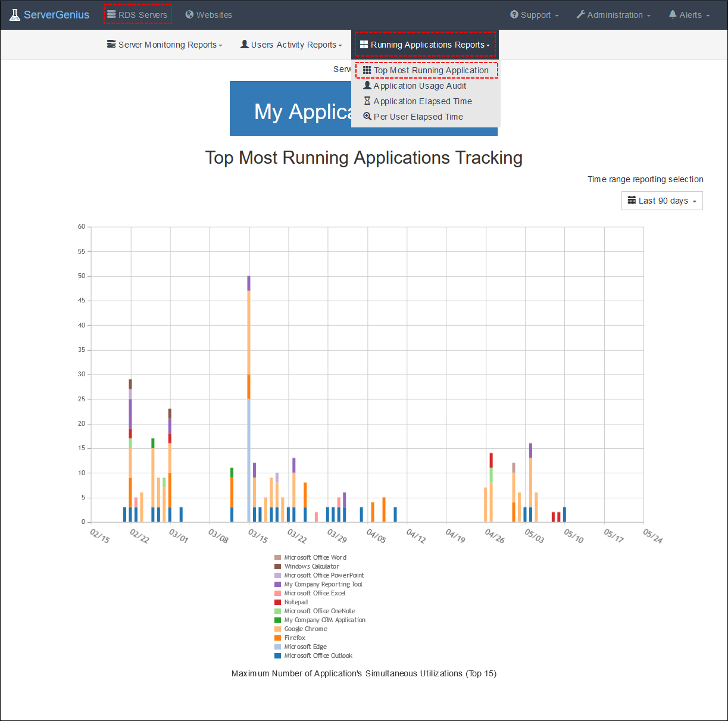
Task: Click the globe icon next to Websites
Action: [189, 14]
